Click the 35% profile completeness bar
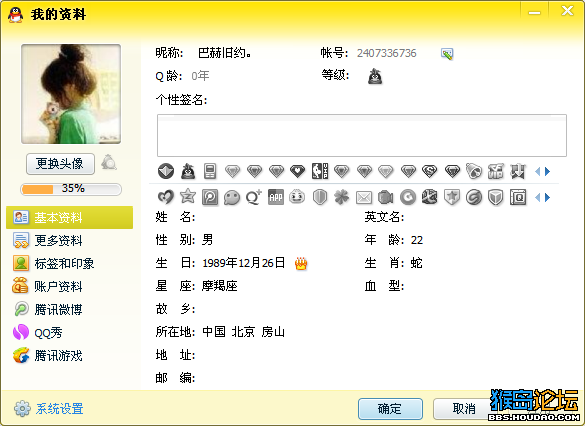 pyautogui.click(x=71, y=189)
